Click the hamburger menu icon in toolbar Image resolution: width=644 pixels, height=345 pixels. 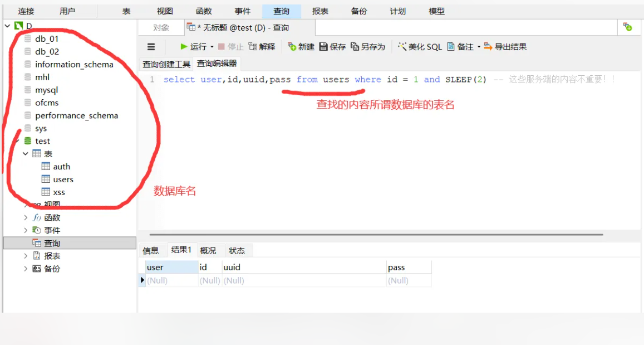[x=151, y=46]
